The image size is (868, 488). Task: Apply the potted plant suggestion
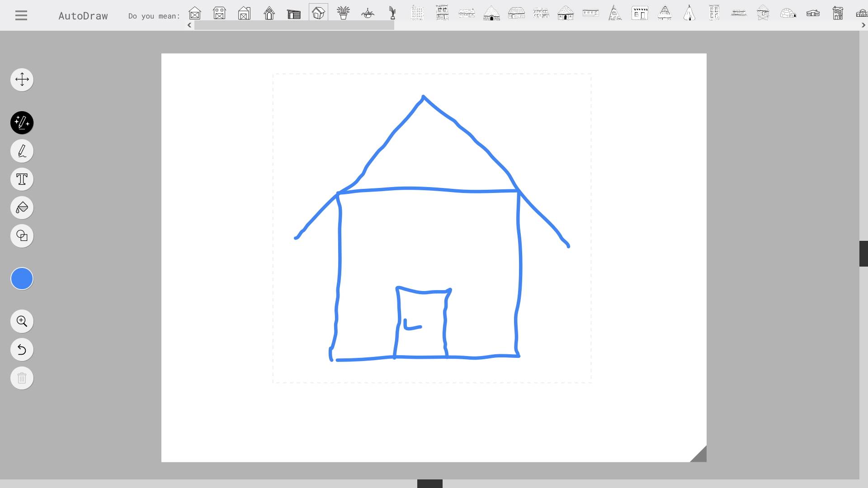click(343, 13)
